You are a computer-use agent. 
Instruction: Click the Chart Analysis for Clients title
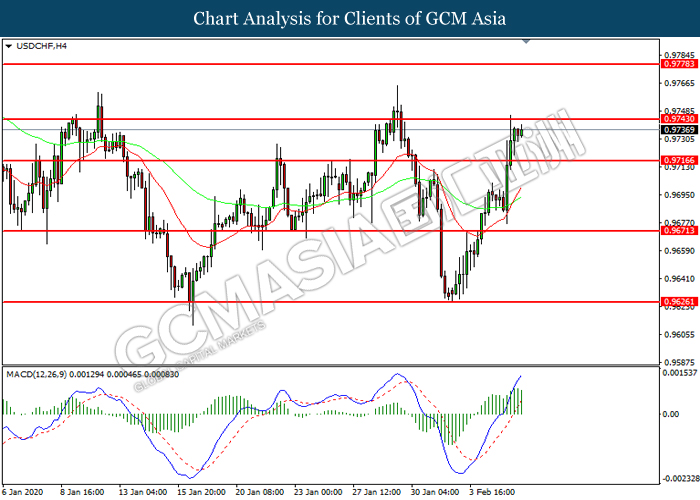[x=350, y=18]
